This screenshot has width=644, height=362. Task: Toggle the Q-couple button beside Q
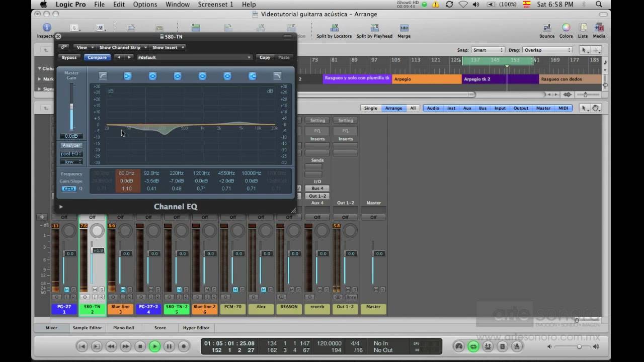pyautogui.click(x=69, y=189)
